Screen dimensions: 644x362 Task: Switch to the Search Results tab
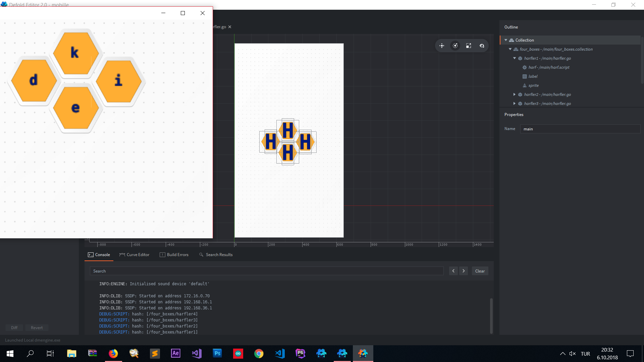point(216,255)
